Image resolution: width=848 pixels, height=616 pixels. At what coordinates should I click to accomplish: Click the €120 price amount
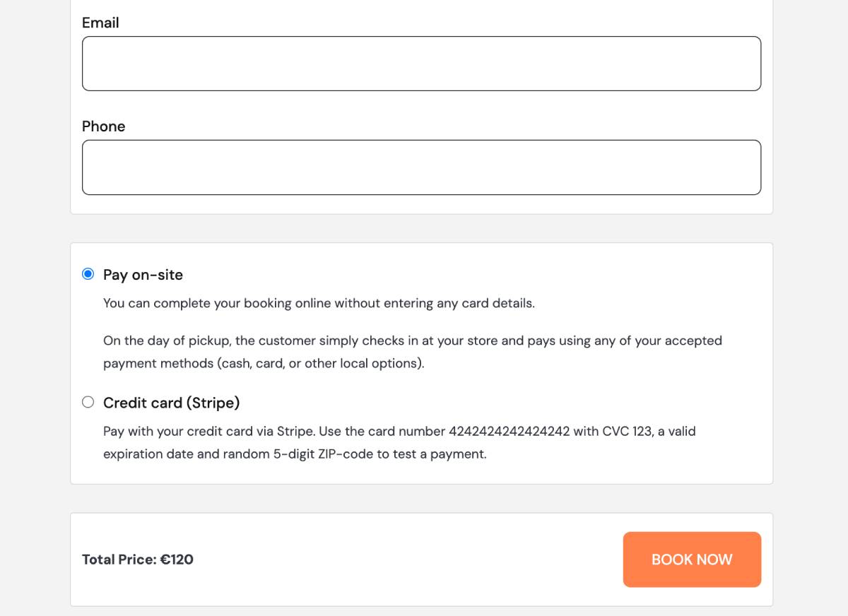(177, 559)
